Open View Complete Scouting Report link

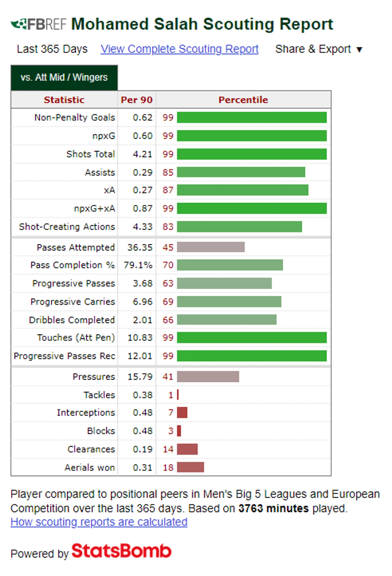(x=179, y=49)
